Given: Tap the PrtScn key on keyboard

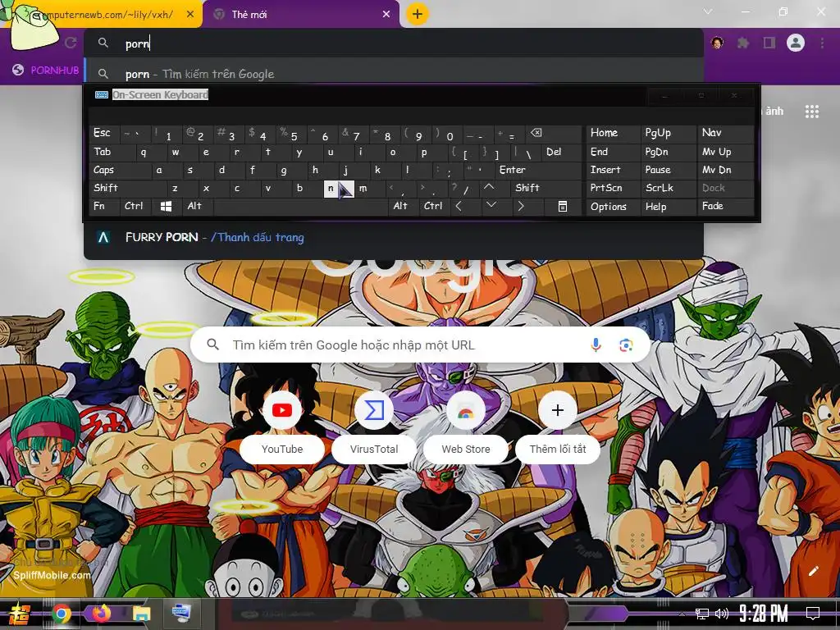Looking at the screenshot, I should tap(614, 188).
